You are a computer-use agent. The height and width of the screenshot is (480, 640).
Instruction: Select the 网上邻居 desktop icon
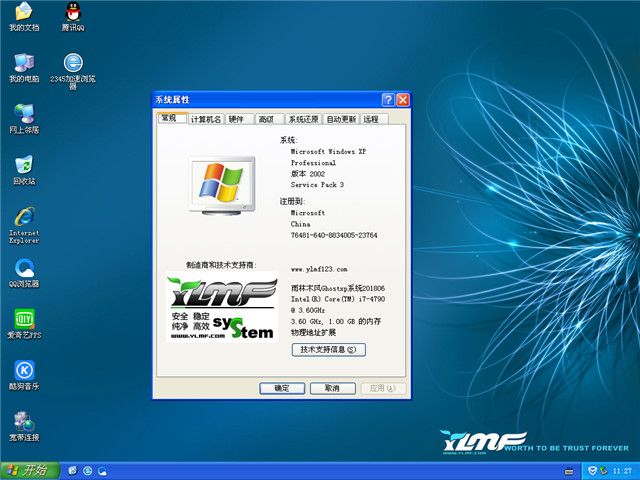tap(24, 114)
